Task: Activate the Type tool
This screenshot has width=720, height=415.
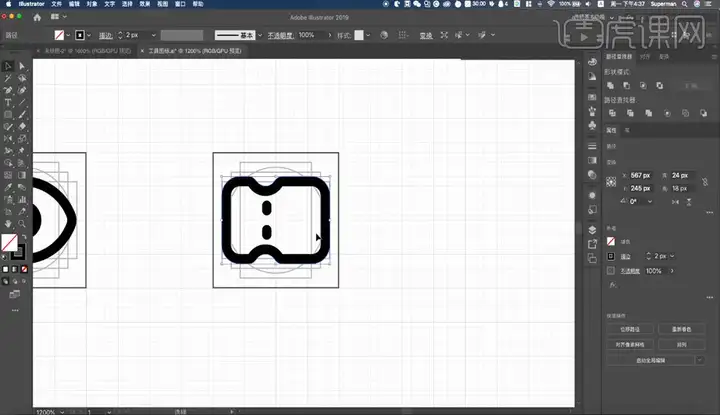Action: [8, 102]
